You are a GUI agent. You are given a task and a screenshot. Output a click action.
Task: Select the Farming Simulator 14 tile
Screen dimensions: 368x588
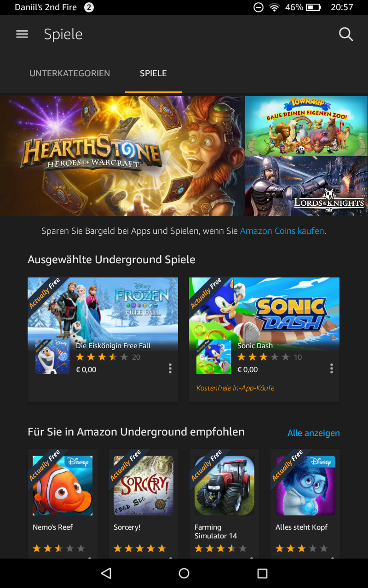tap(224, 504)
